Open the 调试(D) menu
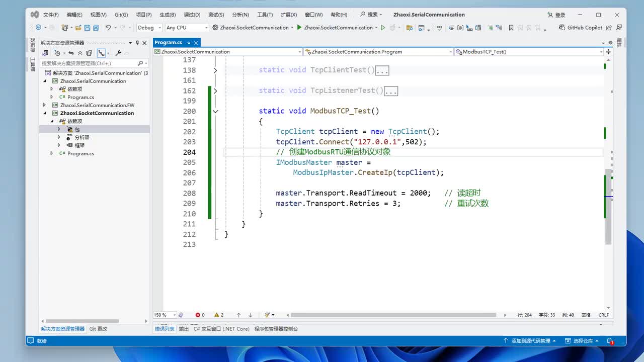 pyautogui.click(x=192, y=15)
